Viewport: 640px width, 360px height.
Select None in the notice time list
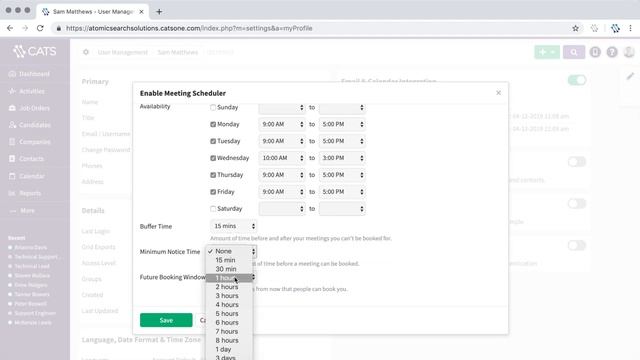pos(229,251)
